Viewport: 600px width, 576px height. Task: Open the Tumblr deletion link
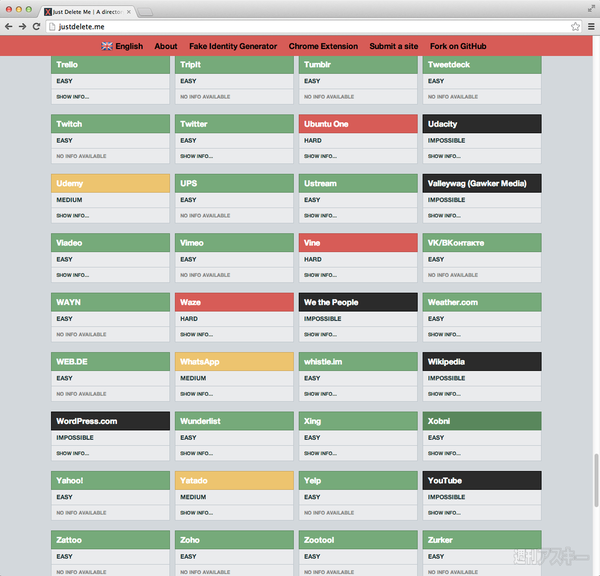point(358,65)
